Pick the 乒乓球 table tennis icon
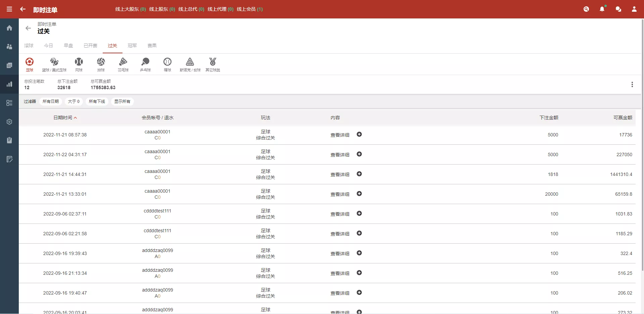644x314 pixels. [x=145, y=64]
